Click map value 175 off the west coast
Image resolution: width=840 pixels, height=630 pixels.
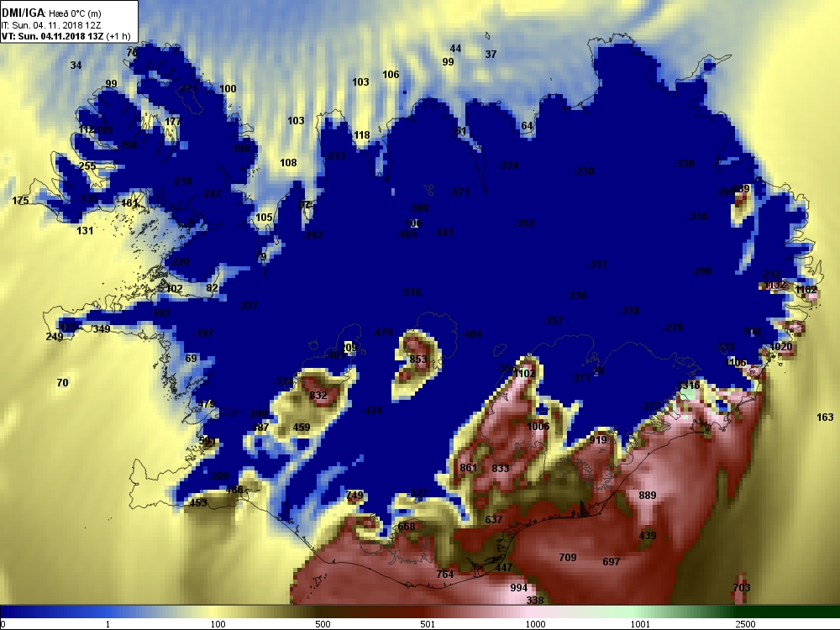tap(20, 201)
